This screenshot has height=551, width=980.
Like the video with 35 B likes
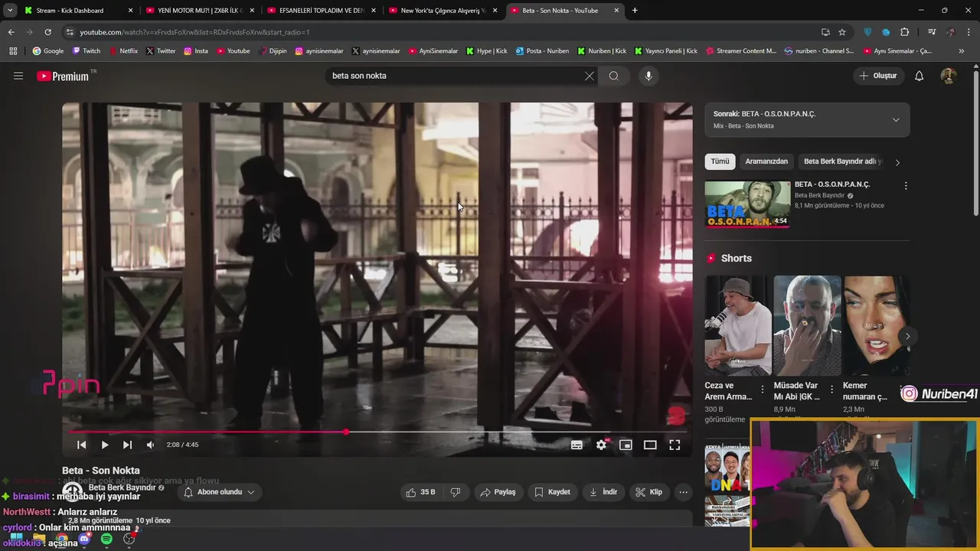pos(421,492)
